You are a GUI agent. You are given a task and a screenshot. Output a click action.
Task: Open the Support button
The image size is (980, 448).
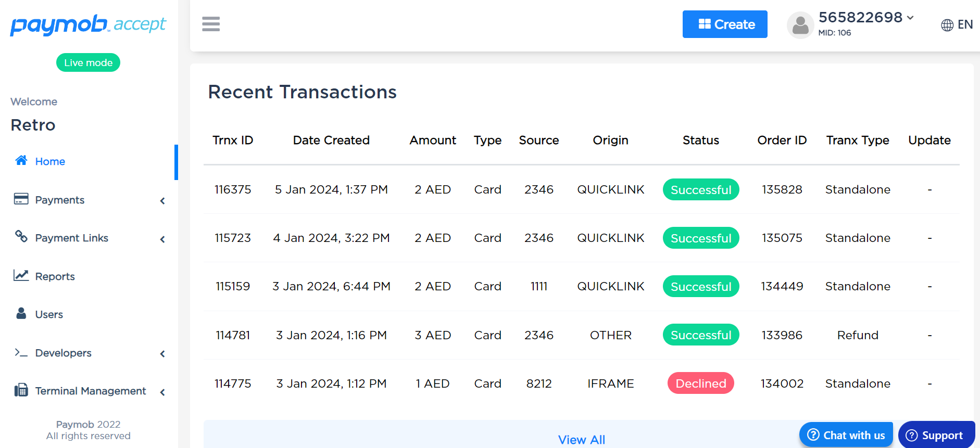[x=936, y=435]
